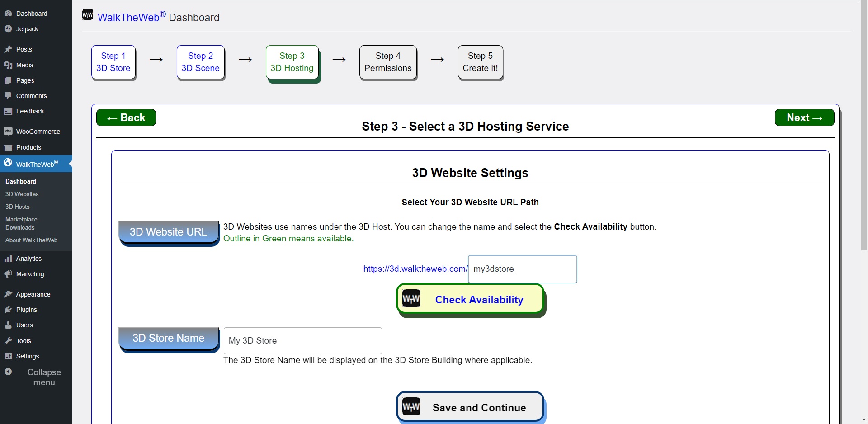Viewport: 868px width, 424px height.
Task: Click the Comments bubble icon
Action: [x=8, y=96]
